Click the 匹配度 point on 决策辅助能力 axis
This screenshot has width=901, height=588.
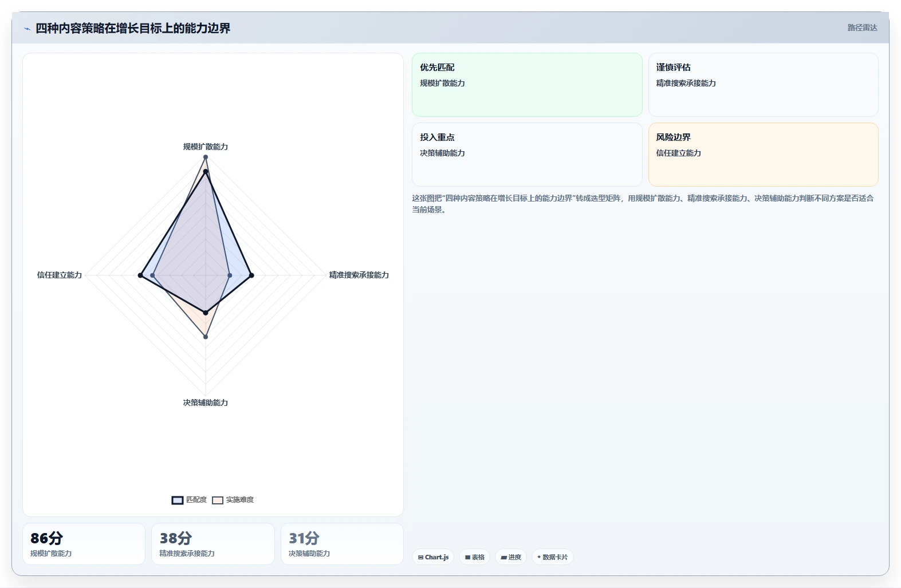(206, 313)
